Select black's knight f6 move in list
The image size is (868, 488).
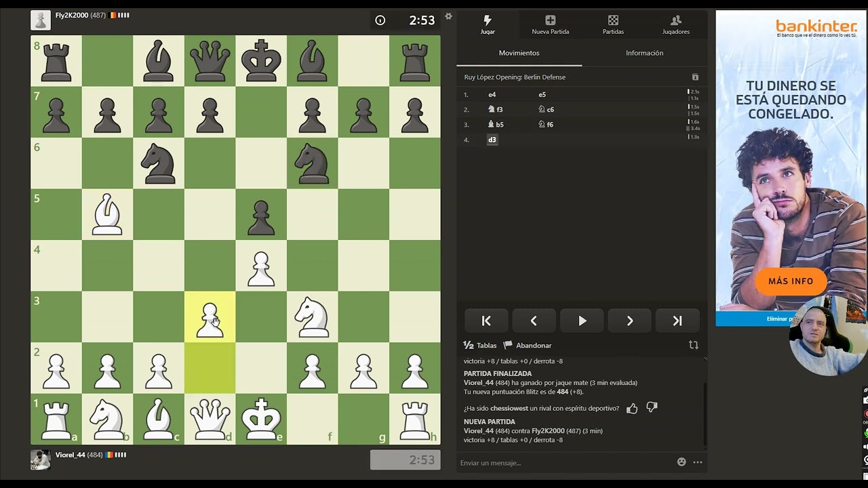pos(546,125)
